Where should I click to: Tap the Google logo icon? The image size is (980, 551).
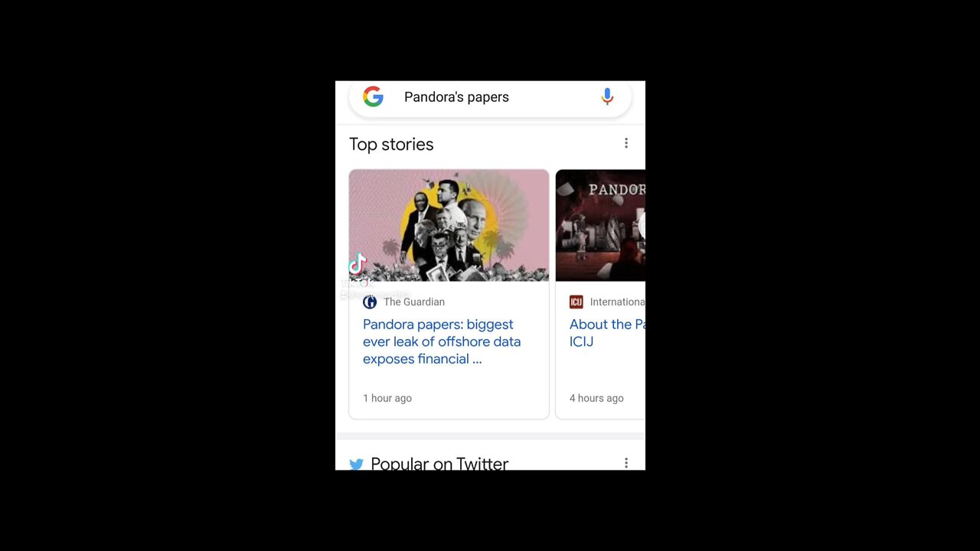373,96
